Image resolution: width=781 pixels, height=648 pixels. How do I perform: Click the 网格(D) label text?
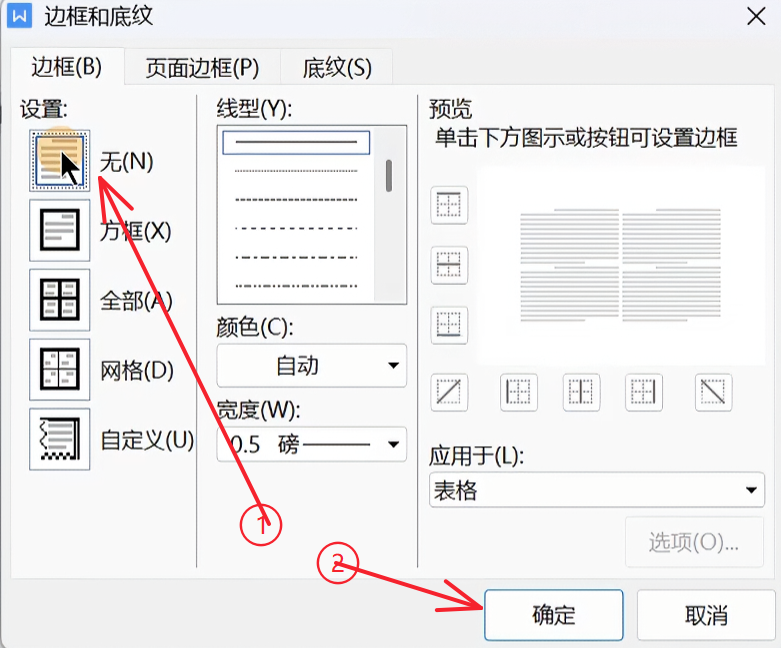click(x=137, y=371)
